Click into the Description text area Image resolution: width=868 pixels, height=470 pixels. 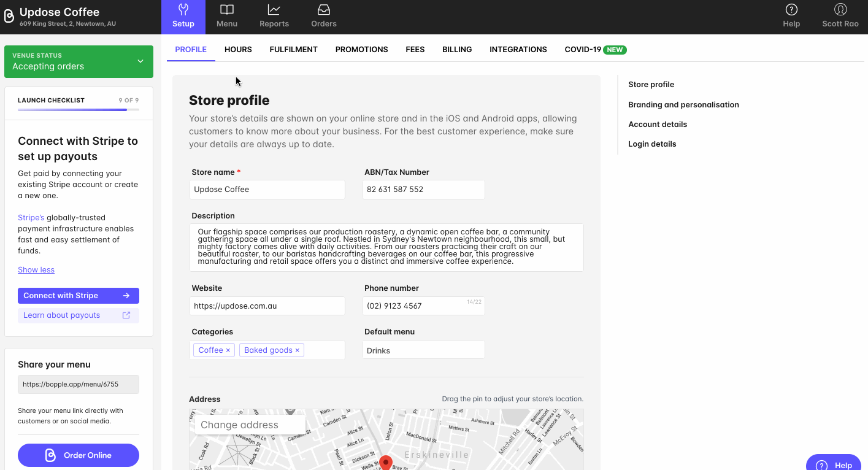pyautogui.click(x=386, y=247)
